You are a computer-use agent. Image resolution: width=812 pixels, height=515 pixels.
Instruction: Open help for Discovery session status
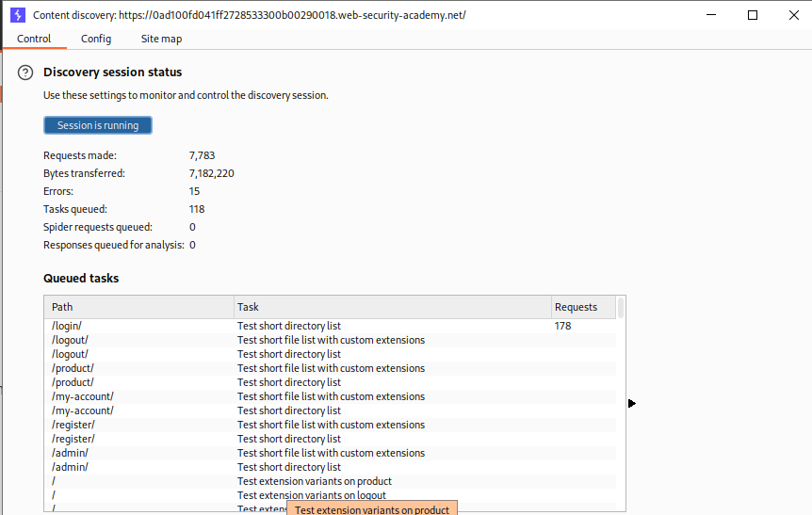(x=25, y=72)
